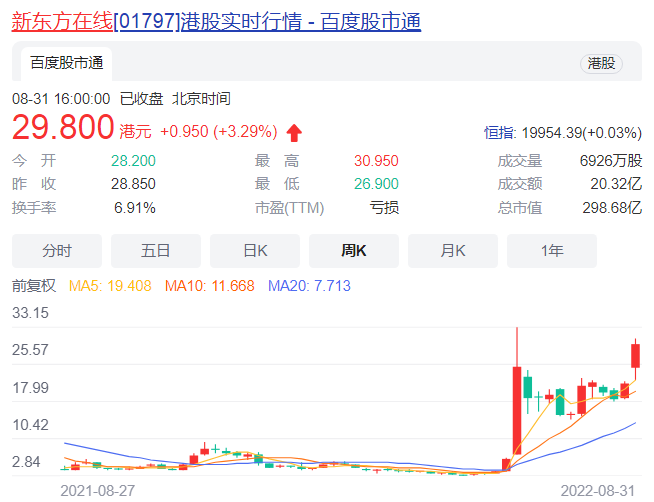Click the 市盈(TTM) value 亏损
654x502 pixels.
point(384,208)
